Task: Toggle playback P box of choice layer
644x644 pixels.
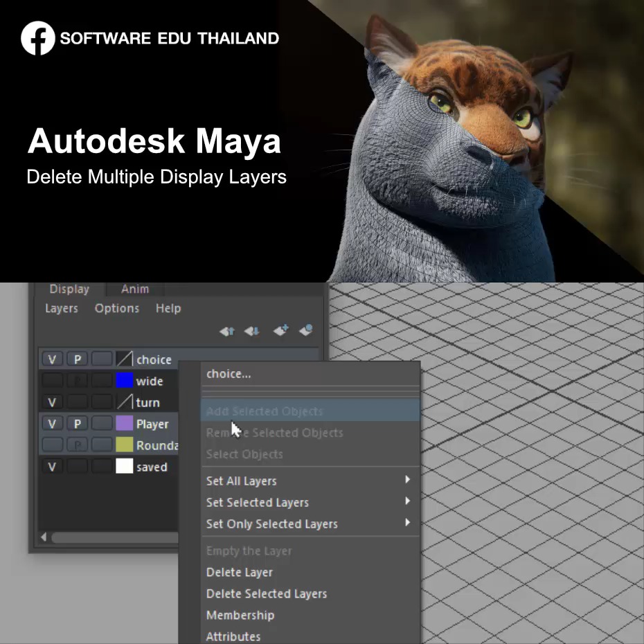Action: coord(78,359)
